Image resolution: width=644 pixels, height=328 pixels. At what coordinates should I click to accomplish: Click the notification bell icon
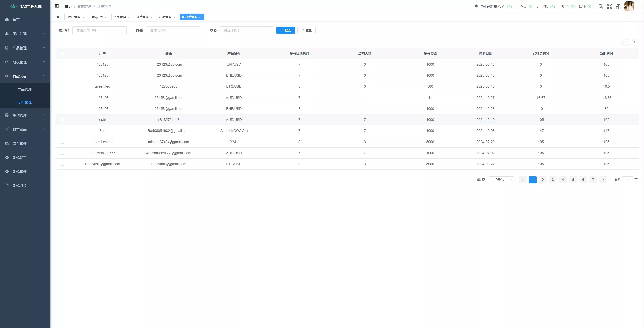pyautogui.click(x=476, y=6)
